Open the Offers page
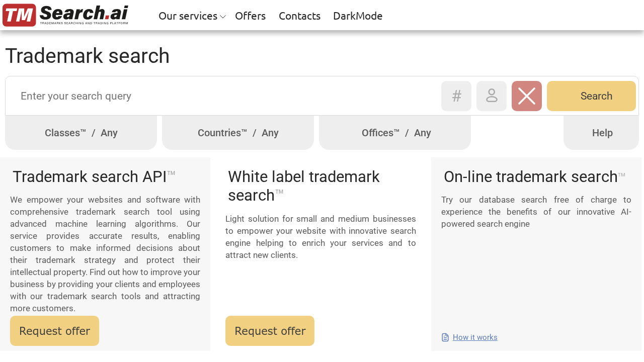 tap(250, 15)
